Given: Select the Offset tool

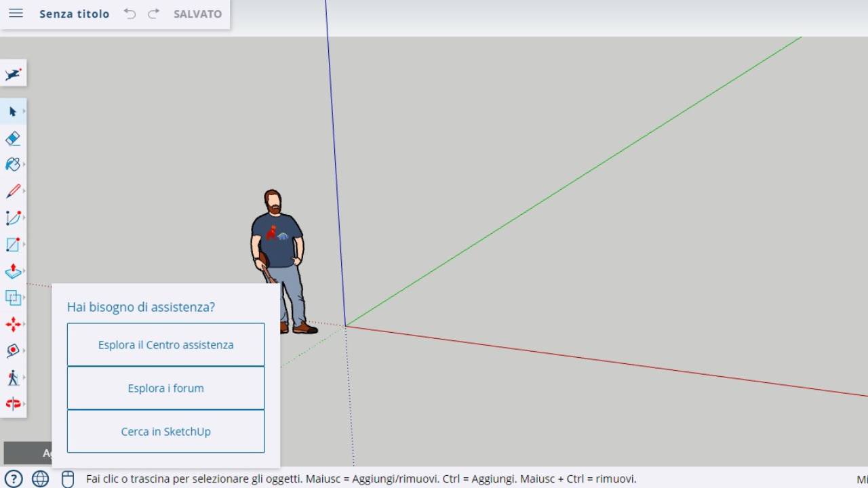Looking at the screenshot, I should click(x=12, y=297).
